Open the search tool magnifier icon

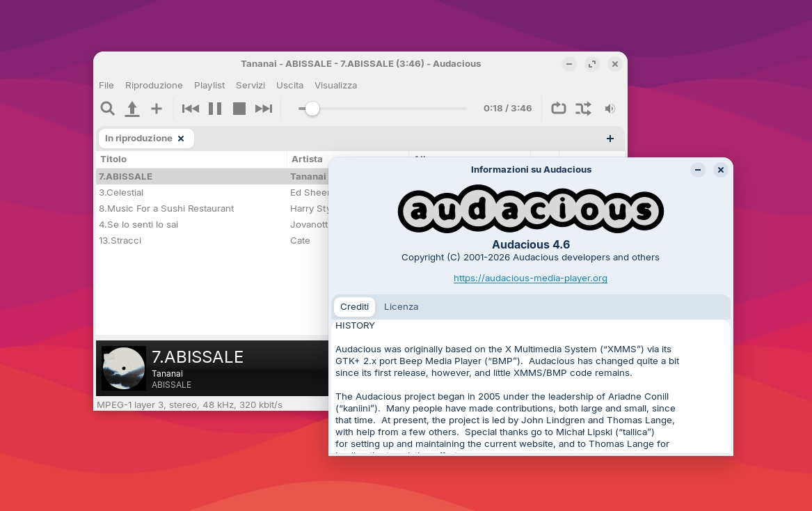click(107, 109)
